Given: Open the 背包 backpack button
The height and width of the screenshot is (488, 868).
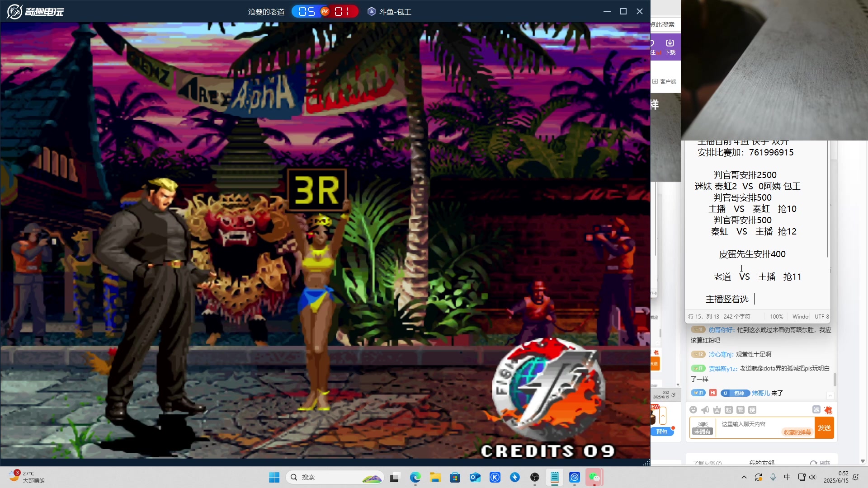Looking at the screenshot, I should 662,432.
